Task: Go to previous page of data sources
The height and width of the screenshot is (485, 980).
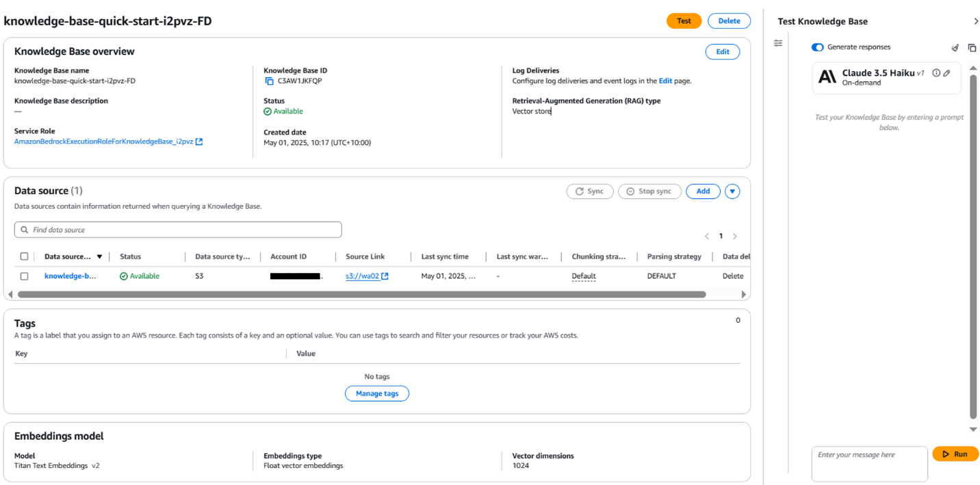Action: pos(707,236)
